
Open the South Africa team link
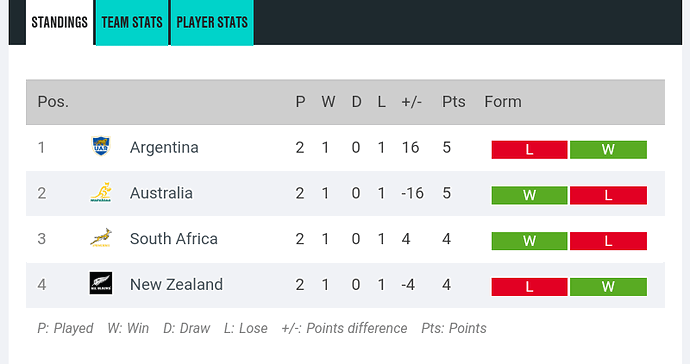[174, 239]
